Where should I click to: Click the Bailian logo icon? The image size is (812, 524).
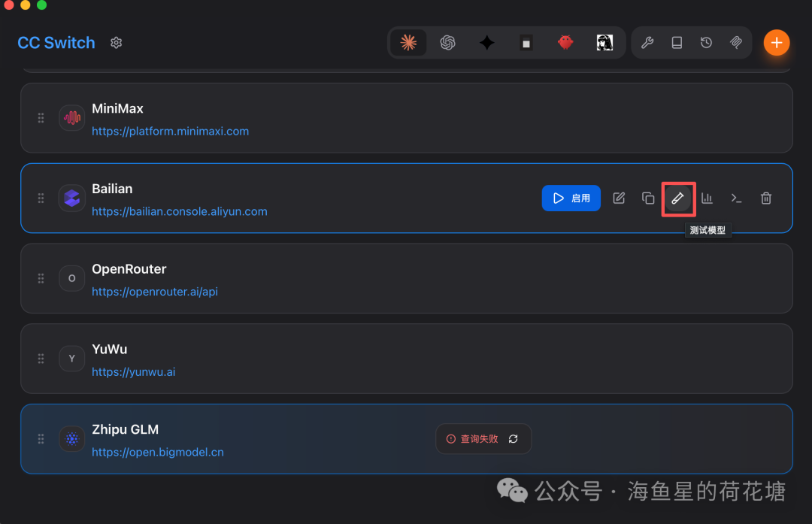click(x=72, y=198)
